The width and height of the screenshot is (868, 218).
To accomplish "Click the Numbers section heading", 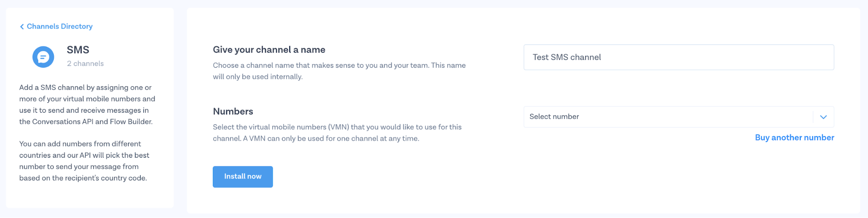I will pos(233,111).
